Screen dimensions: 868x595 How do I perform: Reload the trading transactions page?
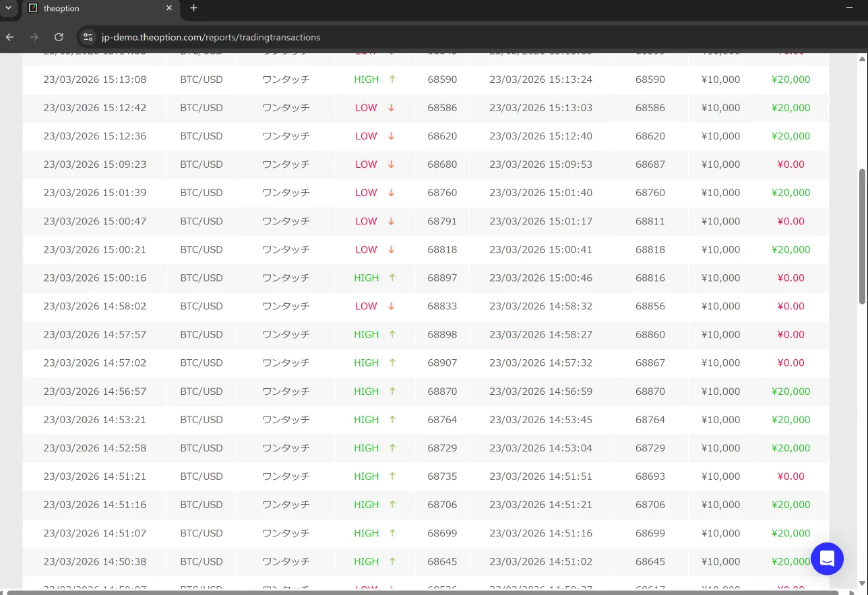click(x=59, y=37)
